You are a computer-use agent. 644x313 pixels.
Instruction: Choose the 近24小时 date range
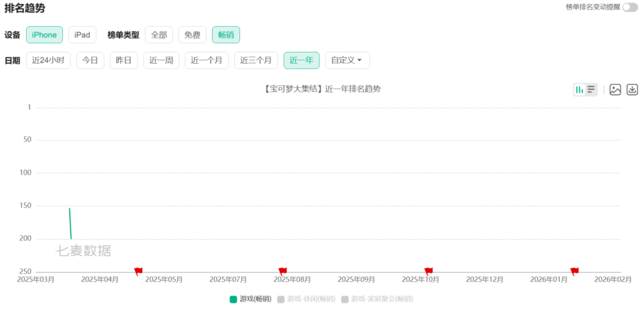pyautogui.click(x=48, y=60)
